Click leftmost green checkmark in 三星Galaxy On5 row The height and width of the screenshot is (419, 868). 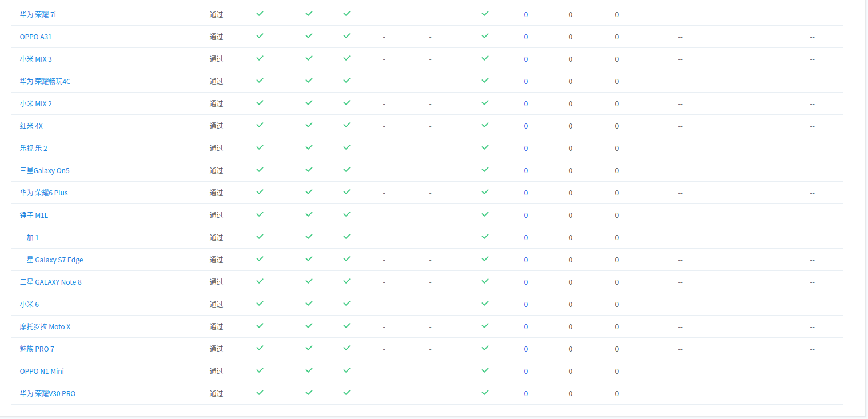(260, 169)
